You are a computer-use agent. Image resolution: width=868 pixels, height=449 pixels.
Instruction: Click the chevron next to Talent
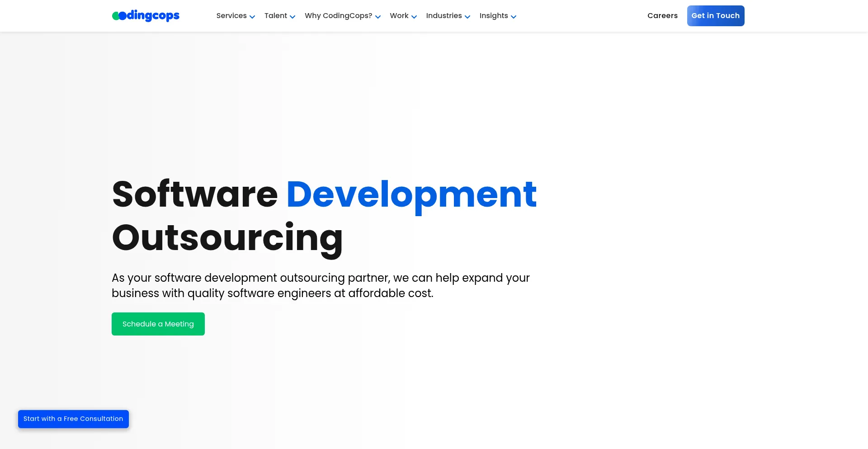(x=292, y=17)
